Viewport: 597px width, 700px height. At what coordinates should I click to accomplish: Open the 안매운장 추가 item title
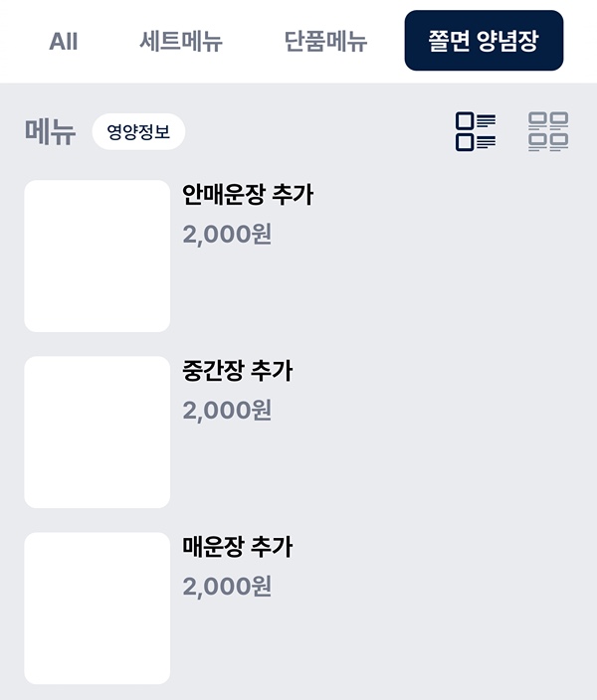(x=248, y=195)
